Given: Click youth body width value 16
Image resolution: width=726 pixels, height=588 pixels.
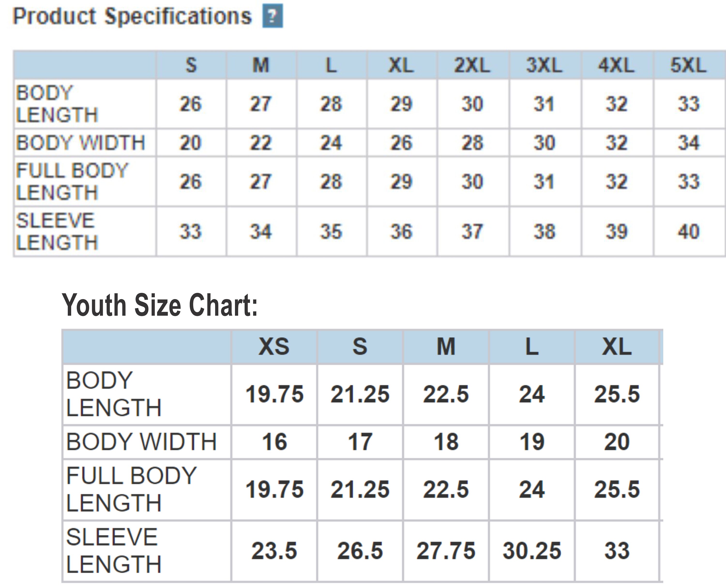Looking at the screenshot, I should (275, 442).
